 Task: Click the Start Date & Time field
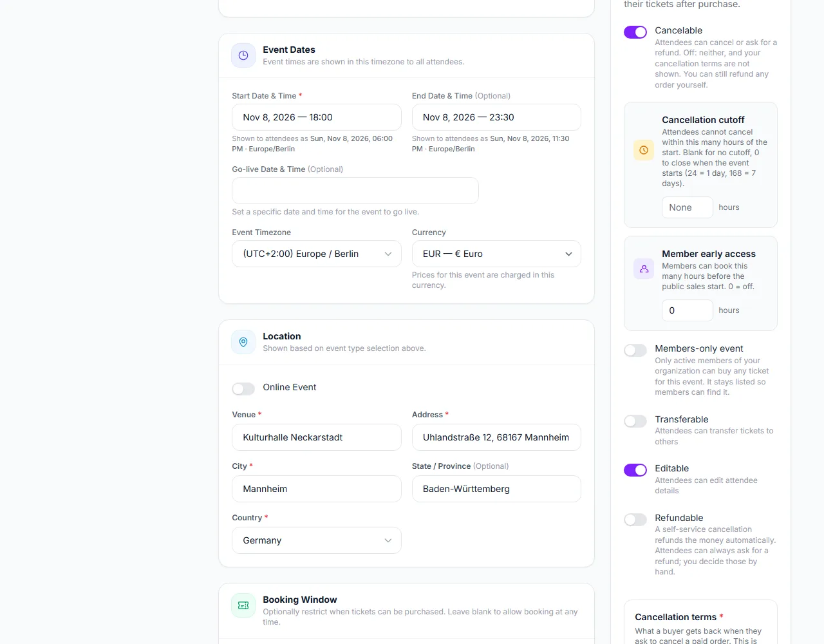(x=317, y=117)
